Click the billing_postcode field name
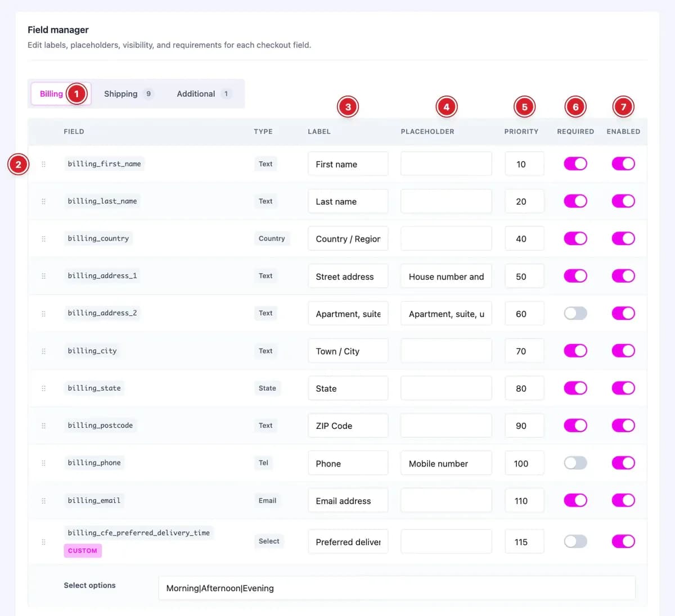Screen dimensions: 675x616 coord(100,425)
